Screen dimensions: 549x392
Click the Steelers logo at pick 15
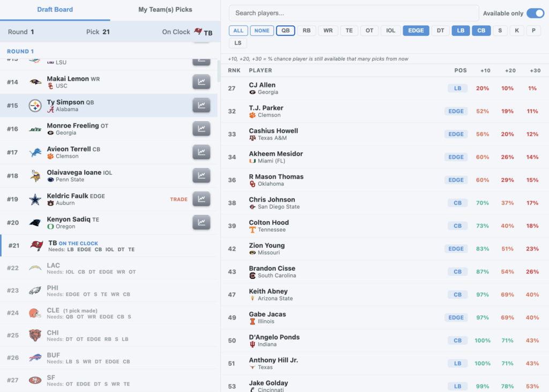click(x=35, y=106)
